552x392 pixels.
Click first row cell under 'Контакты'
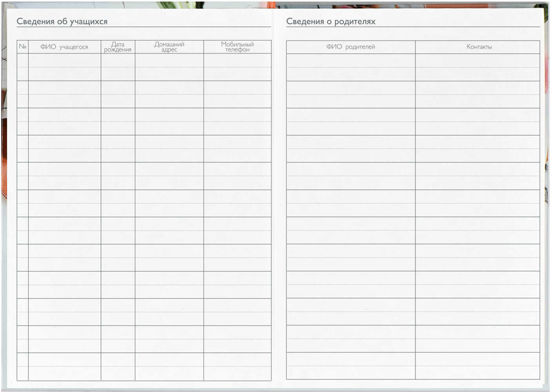click(x=478, y=67)
